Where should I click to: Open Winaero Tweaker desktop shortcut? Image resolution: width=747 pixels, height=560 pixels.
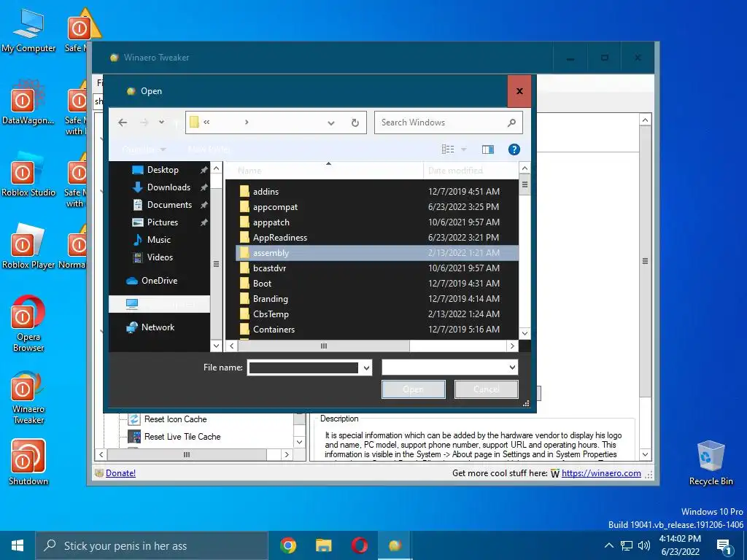[x=28, y=397]
